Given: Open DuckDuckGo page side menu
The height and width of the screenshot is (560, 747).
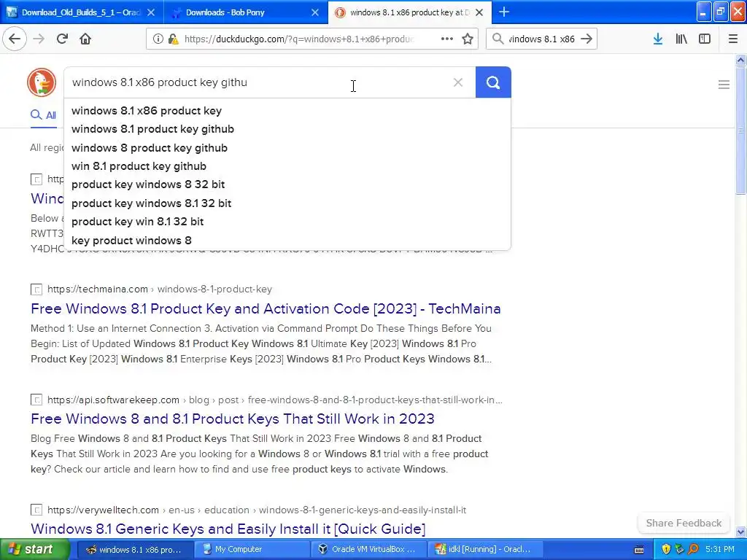Looking at the screenshot, I should pos(724,85).
